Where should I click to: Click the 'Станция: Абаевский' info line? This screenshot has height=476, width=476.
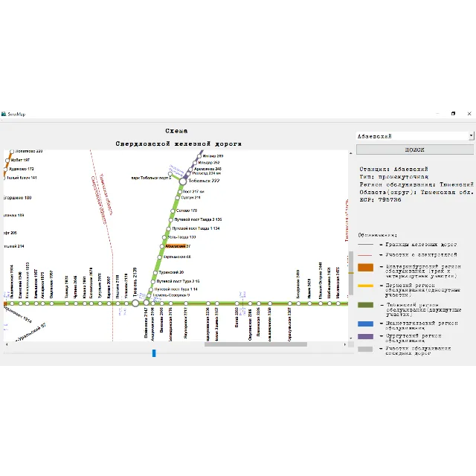pos(393,169)
